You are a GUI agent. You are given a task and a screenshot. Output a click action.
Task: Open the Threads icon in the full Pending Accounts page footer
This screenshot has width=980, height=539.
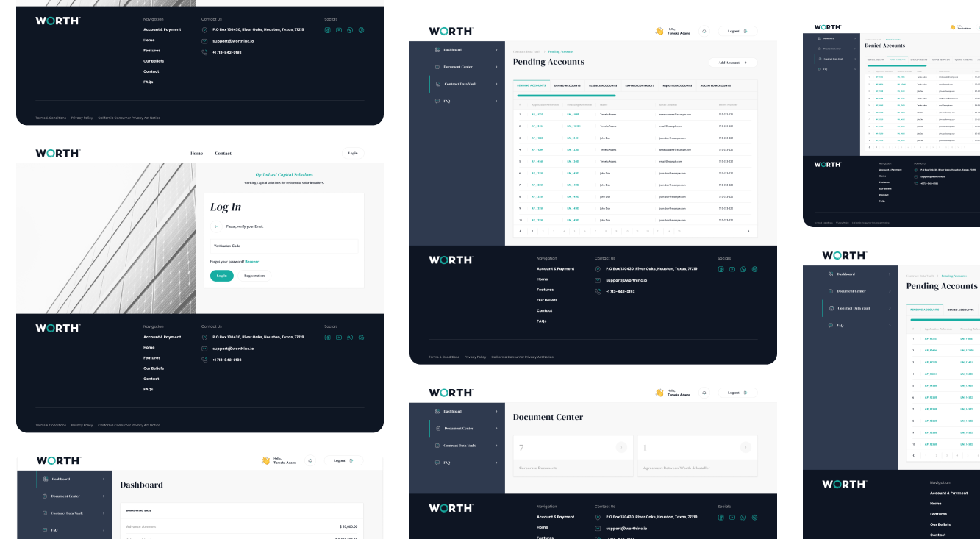coord(755,269)
